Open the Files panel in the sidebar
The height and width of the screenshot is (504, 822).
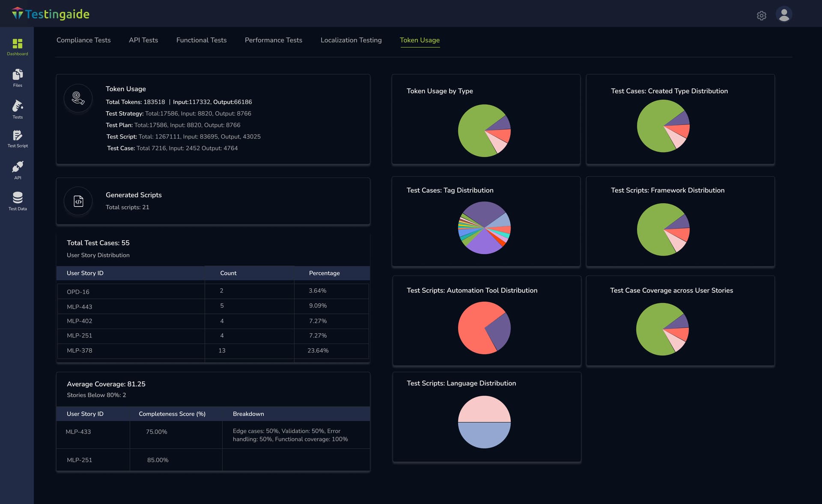17,78
